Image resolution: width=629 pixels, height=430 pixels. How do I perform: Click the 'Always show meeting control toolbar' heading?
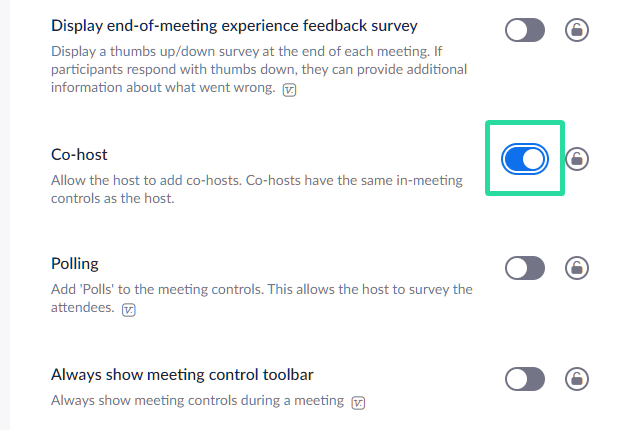[x=182, y=375]
